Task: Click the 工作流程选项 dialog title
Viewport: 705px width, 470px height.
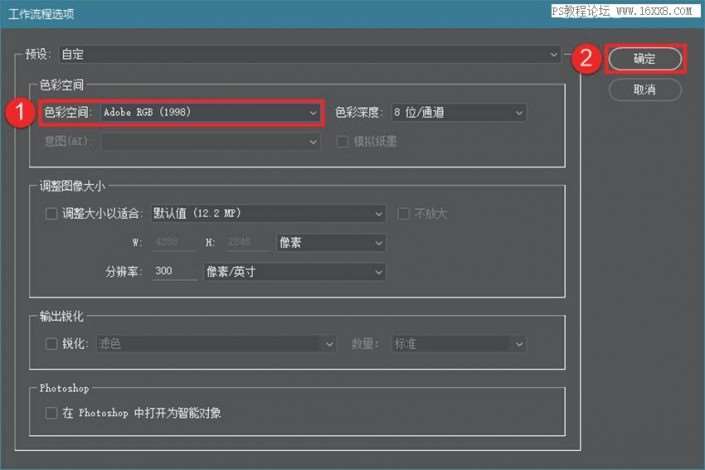Action: coord(41,14)
